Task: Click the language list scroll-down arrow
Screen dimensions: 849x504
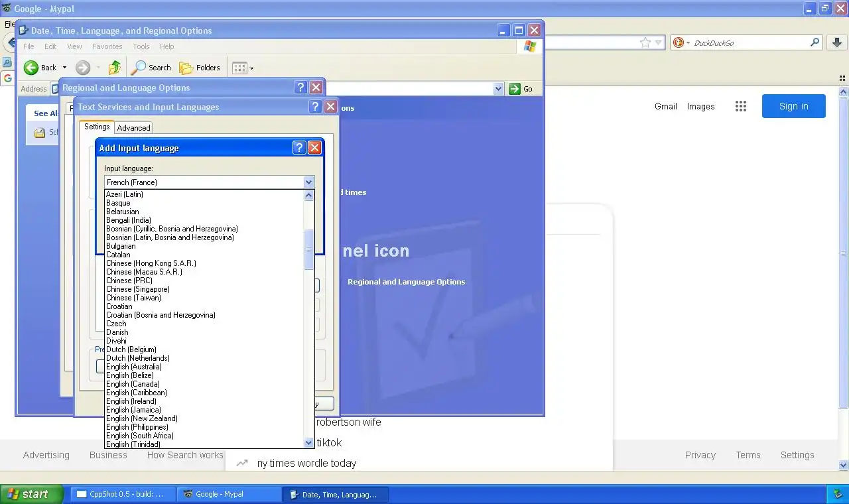Action: coord(308,442)
